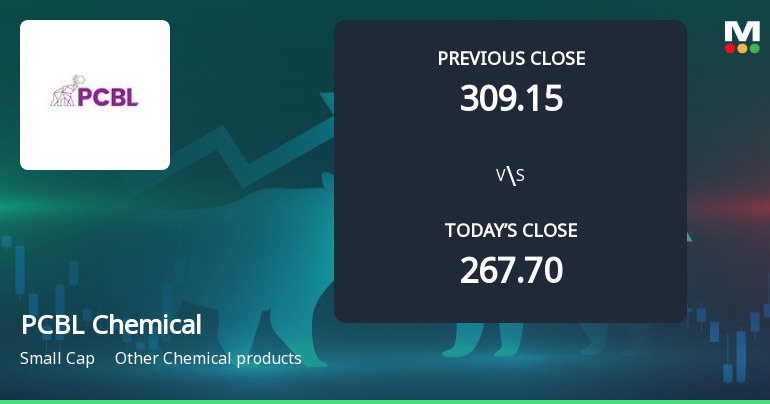
Task: Open the PCBL Chemical title
Action: (x=111, y=325)
